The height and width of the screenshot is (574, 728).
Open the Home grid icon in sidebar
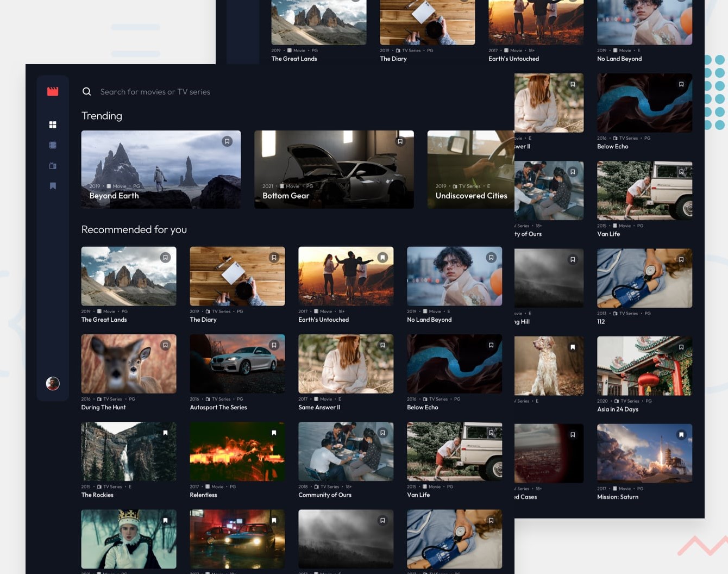53,125
